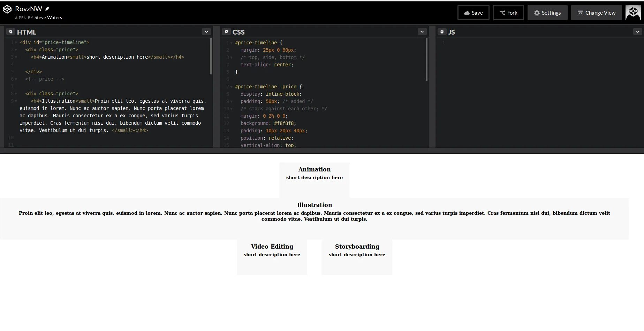This screenshot has width=644, height=331.
Task: Edit pen title using pencil icon
Action: pos(47,9)
